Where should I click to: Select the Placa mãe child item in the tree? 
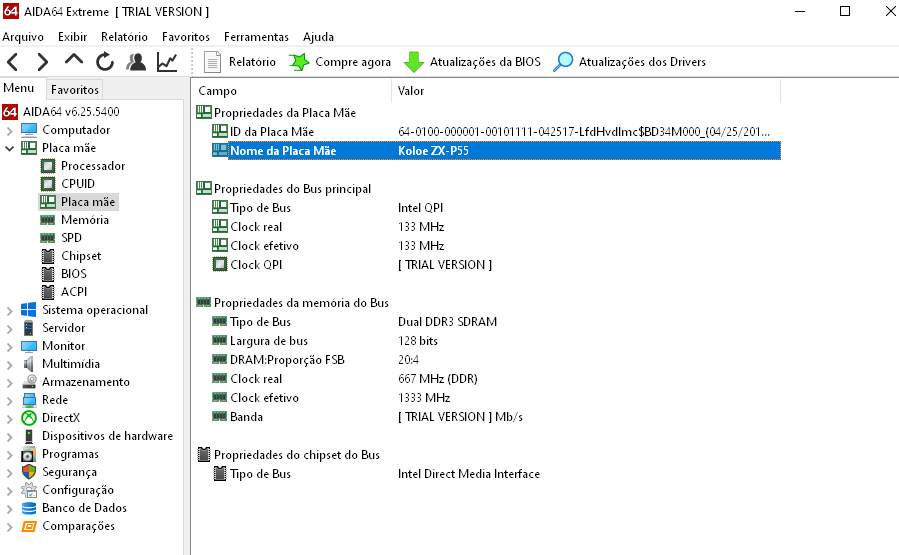[79, 202]
